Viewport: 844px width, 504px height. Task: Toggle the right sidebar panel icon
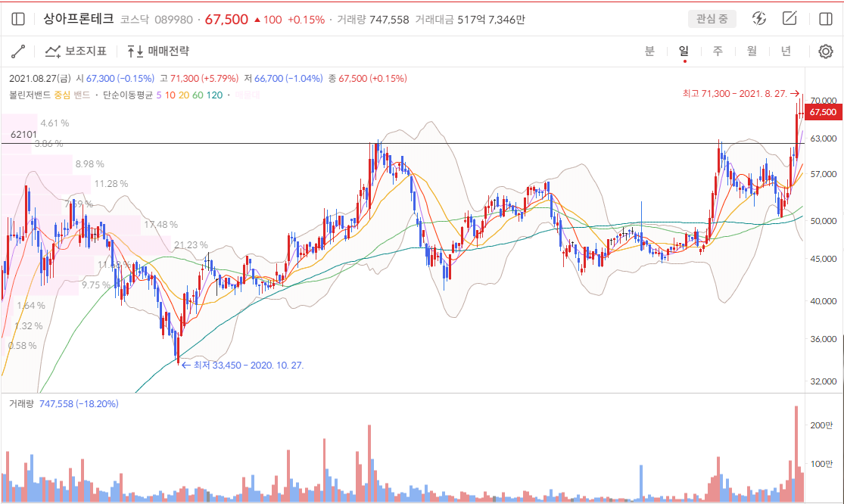click(825, 20)
